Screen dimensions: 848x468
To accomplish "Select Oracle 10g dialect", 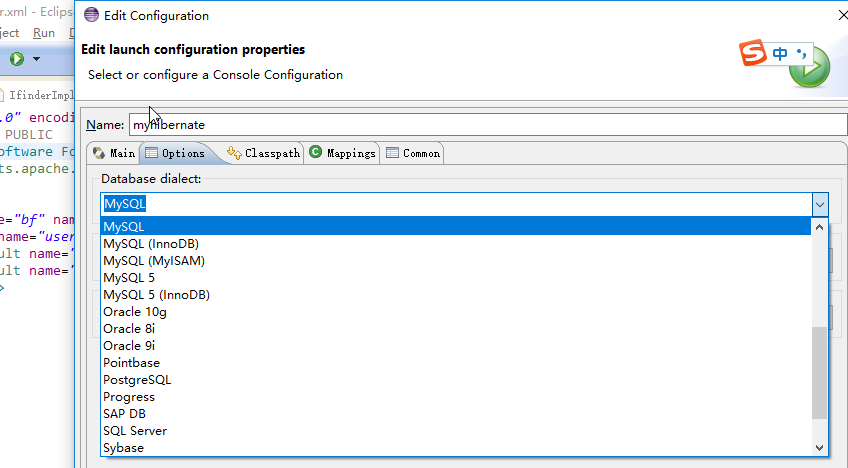I will pyautogui.click(x=456, y=312).
